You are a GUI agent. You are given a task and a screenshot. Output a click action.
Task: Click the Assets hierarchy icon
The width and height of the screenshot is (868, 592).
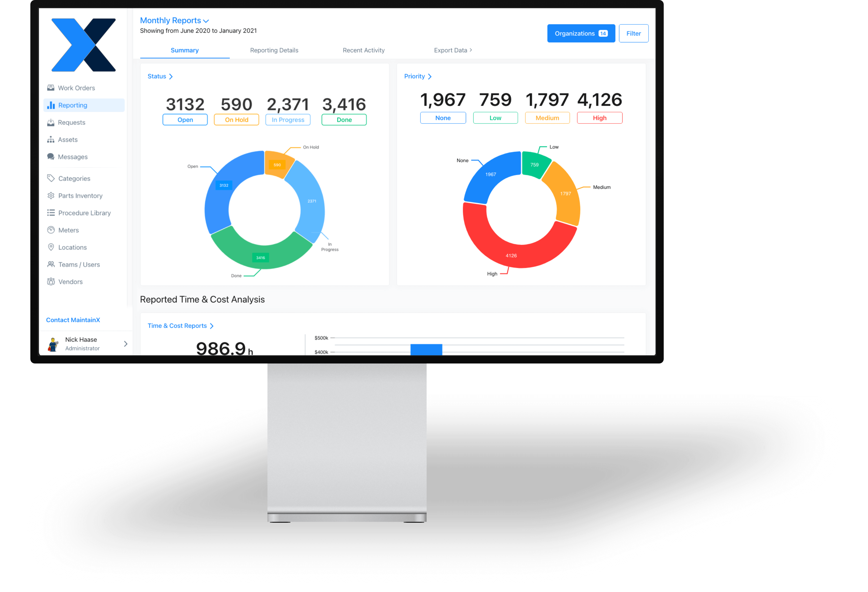51,139
